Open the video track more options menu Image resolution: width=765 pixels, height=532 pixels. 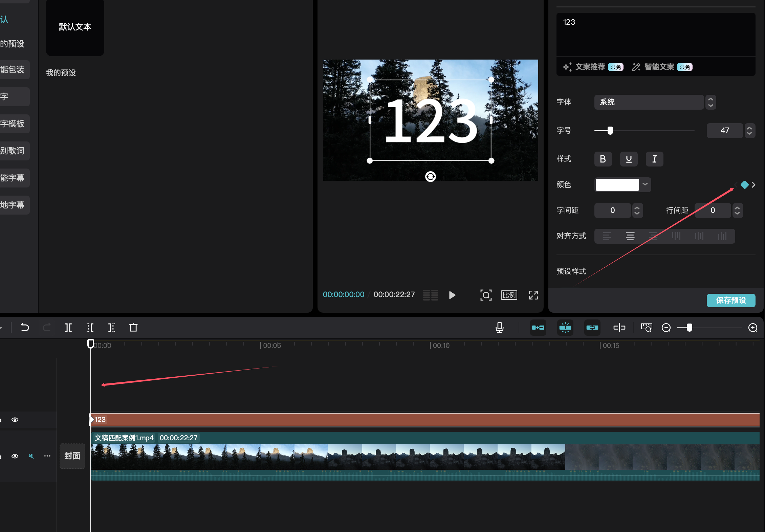47,456
